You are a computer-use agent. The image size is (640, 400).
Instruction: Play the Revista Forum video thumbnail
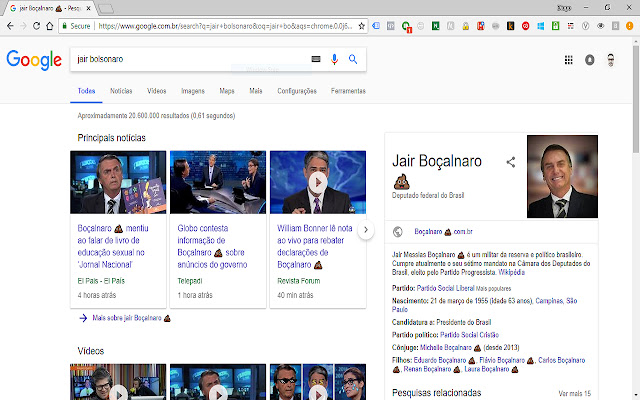click(318, 182)
